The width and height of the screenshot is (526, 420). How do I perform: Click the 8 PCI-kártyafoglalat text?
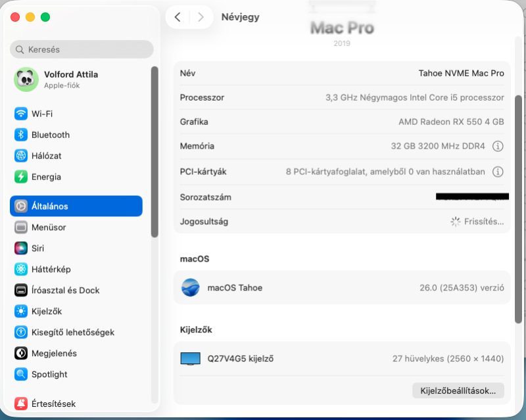point(385,172)
